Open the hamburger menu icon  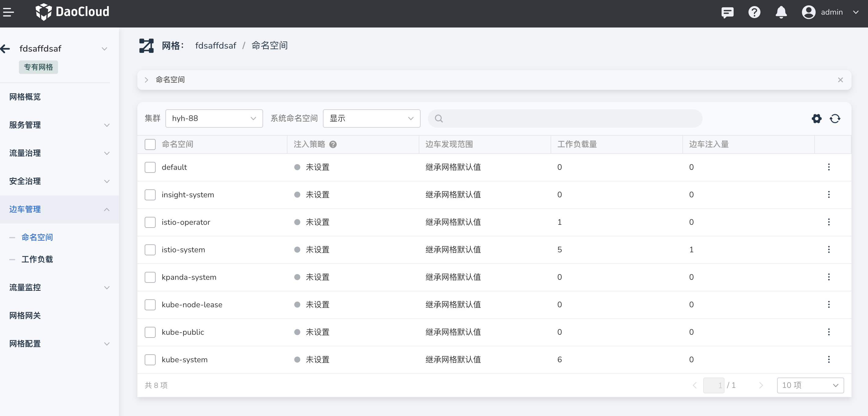tap(9, 13)
